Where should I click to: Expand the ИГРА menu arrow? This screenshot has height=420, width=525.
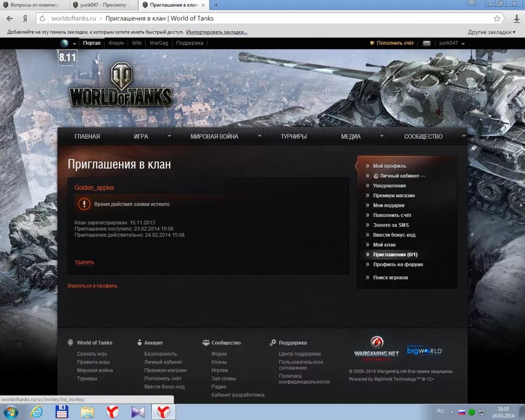click(x=169, y=136)
